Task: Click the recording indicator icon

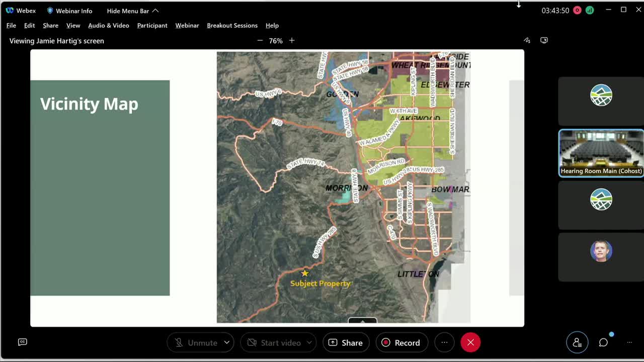Action: click(577, 11)
